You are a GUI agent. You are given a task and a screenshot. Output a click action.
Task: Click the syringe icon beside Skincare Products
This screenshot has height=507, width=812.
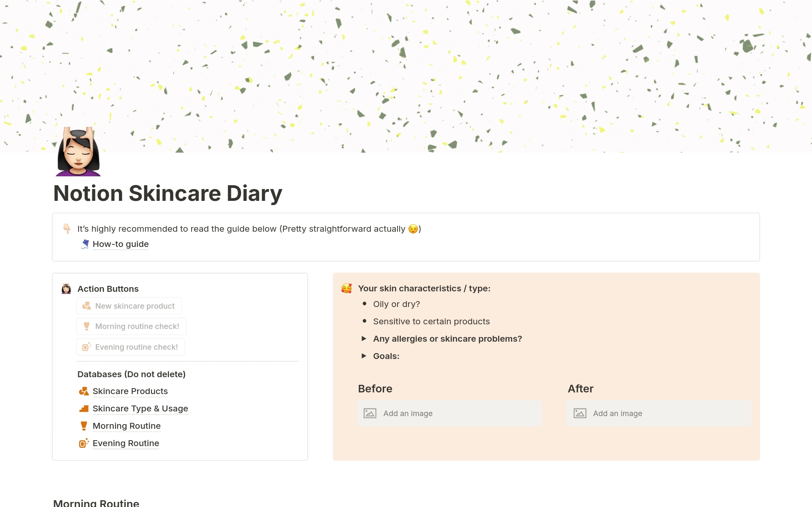click(84, 391)
